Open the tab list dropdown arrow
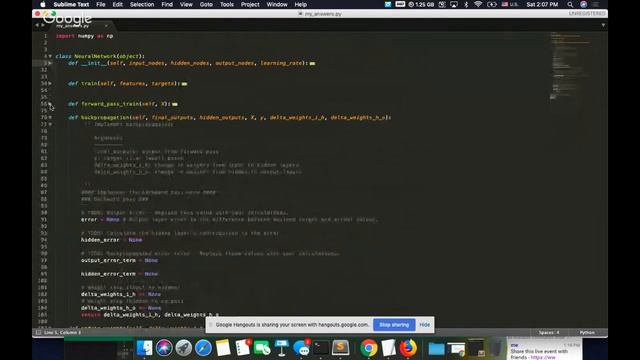Screen dimensions: 640x360 coord(603,25)
